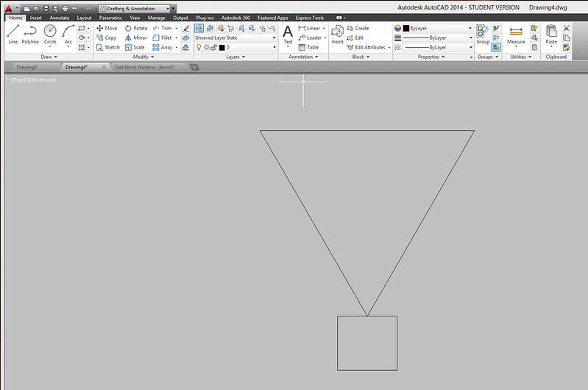
Task: Activate the Copy command
Action: (x=107, y=38)
